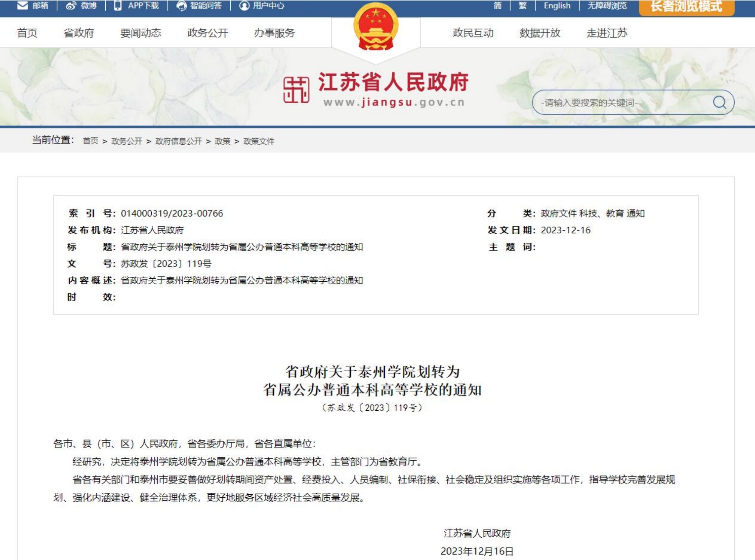The width and height of the screenshot is (755, 560).
Task: Open the Weibo icon link (微博)
Action: 71,6
